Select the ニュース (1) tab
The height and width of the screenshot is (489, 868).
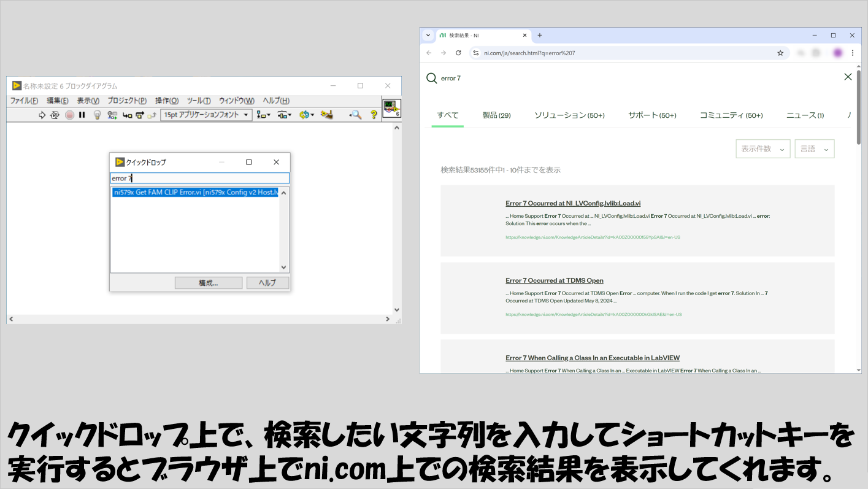805,115
